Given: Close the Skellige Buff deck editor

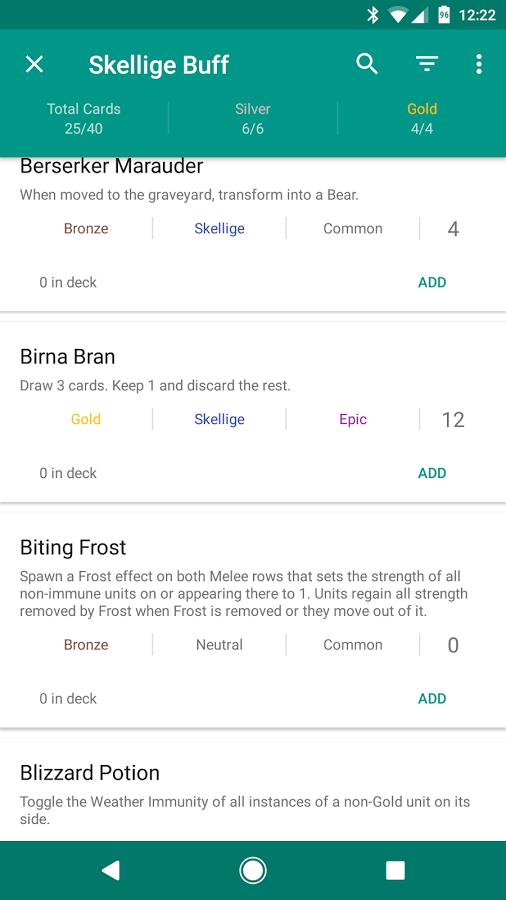Looking at the screenshot, I should pos(34,64).
